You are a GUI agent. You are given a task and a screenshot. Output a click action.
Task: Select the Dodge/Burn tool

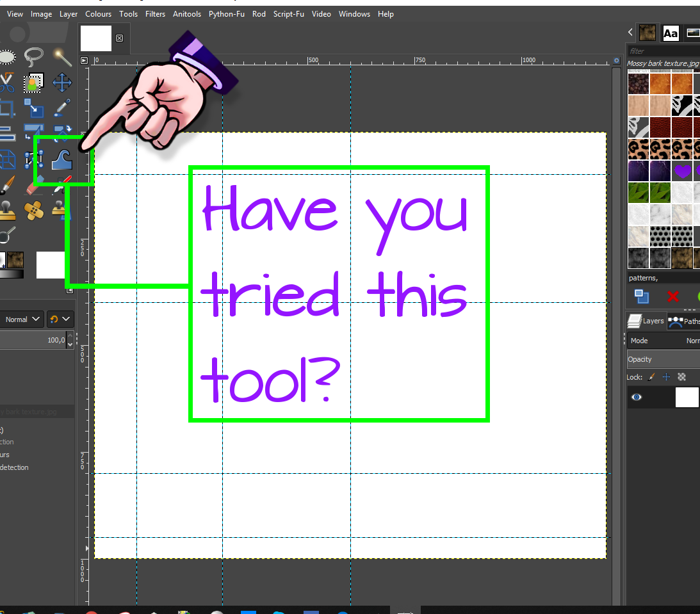click(x=6, y=236)
